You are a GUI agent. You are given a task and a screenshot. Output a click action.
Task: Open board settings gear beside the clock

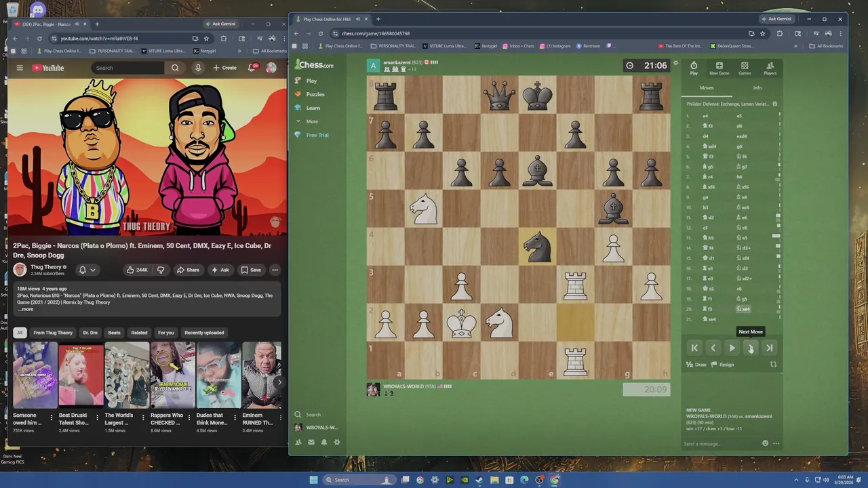tap(675, 63)
